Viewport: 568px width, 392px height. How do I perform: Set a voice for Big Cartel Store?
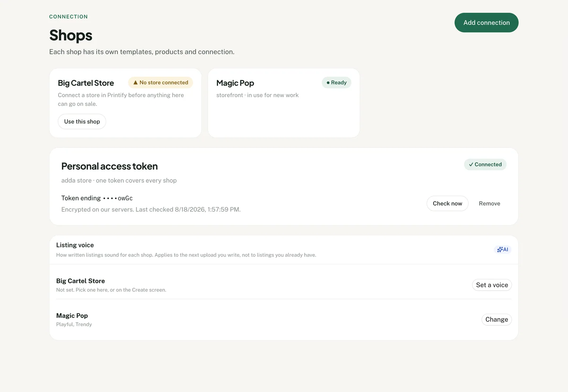point(492,285)
